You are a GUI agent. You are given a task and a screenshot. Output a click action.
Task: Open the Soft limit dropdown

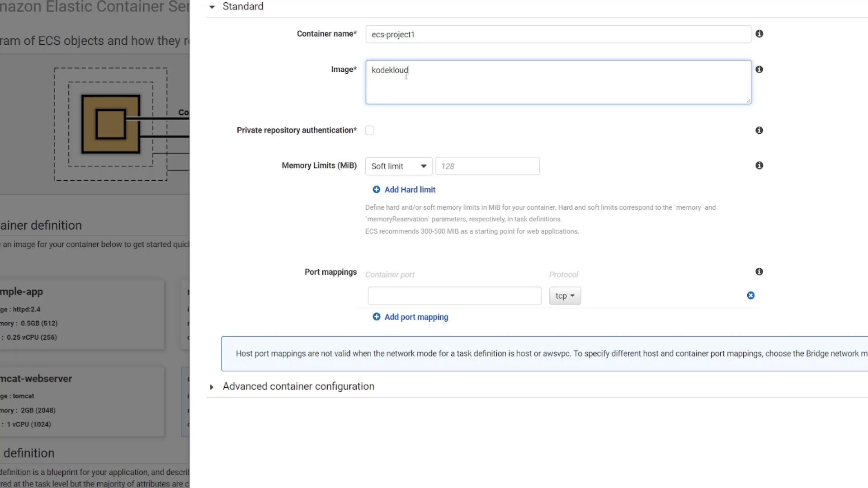click(398, 166)
